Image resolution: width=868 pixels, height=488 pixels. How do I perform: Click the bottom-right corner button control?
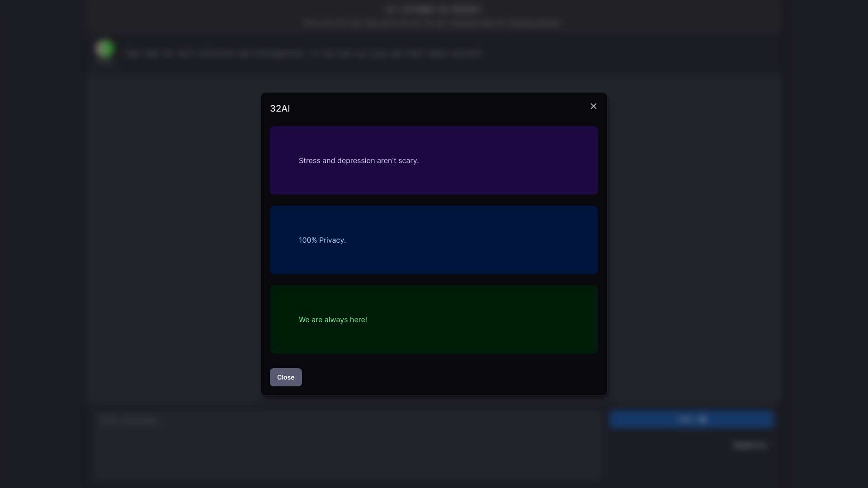tap(750, 445)
